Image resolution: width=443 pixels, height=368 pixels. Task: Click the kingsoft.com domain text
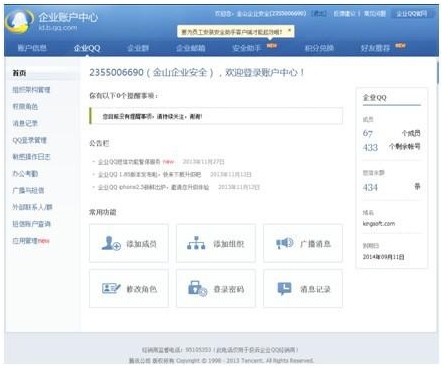[x=379, y=223]
